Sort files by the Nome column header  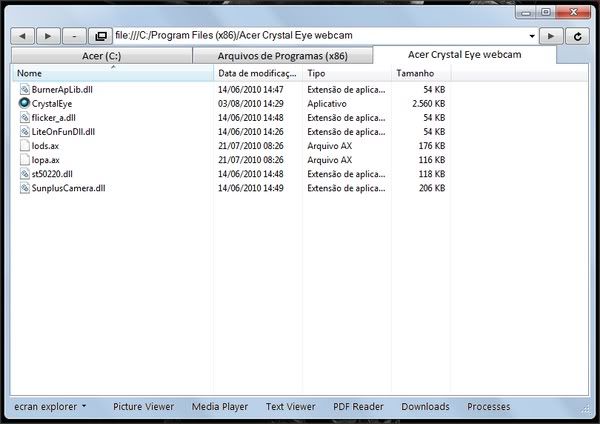[113, 73]
